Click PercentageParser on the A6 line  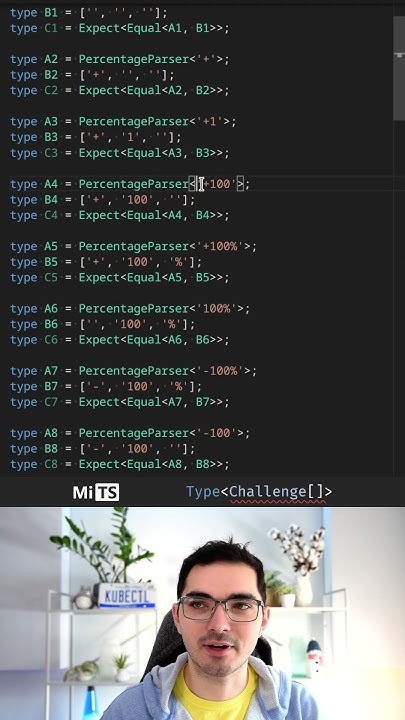(x=134, y=309)
